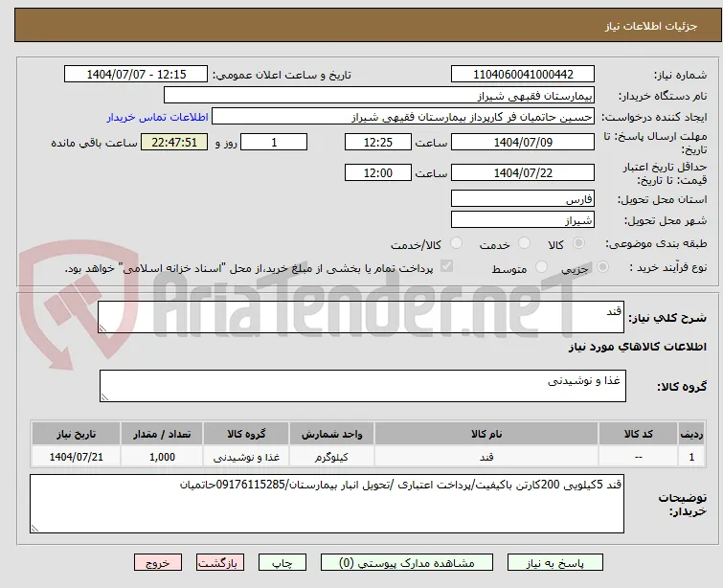Toggle the اسناد خزانه اسلامی payment checkbox
Viewport: 723px width, 588px height.
pyautogui.click(x=446, y=266)
